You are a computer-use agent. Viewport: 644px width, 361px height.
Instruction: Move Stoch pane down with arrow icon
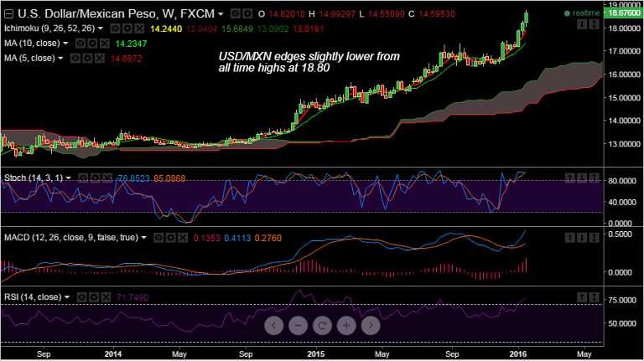582,178
